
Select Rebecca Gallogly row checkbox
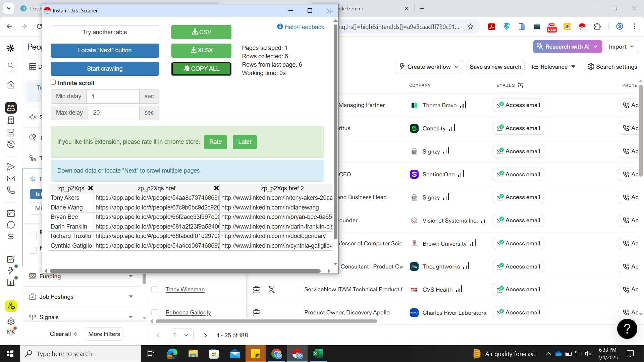click(x=155, y=313)
